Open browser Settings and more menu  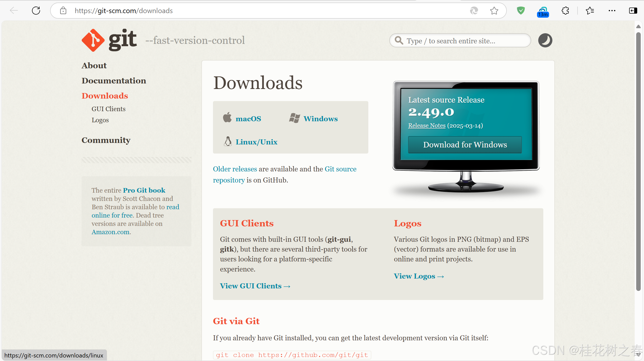point(612,11)
